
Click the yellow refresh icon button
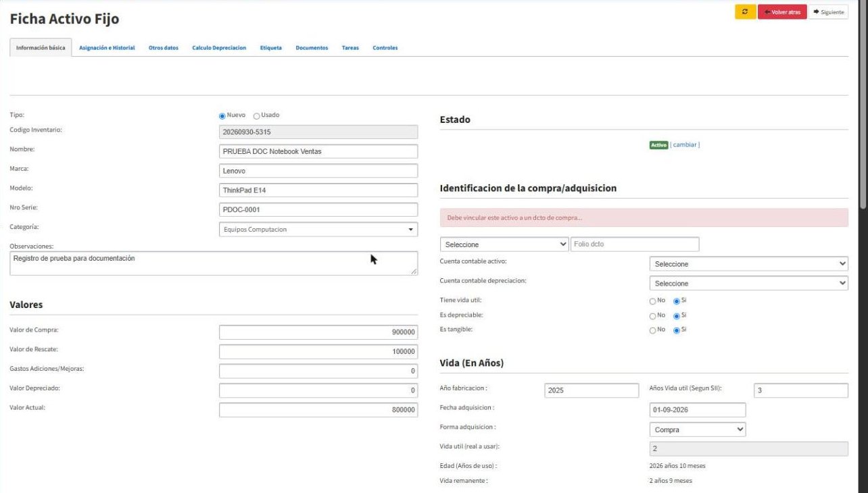[745, 12]
